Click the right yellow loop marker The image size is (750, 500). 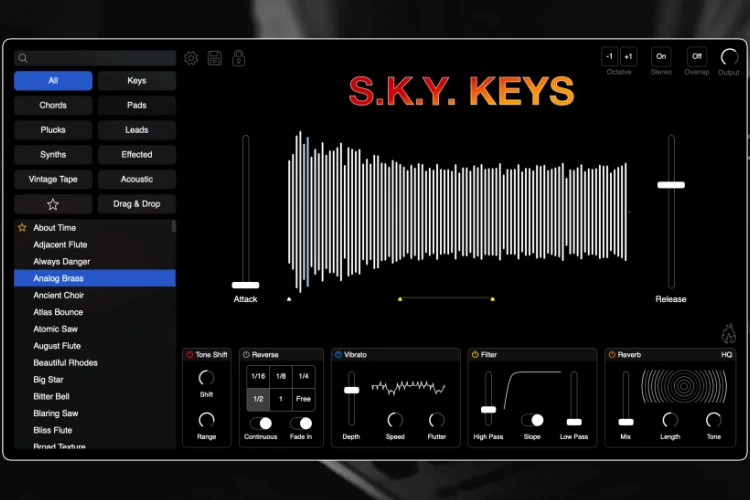pos(493,299)
